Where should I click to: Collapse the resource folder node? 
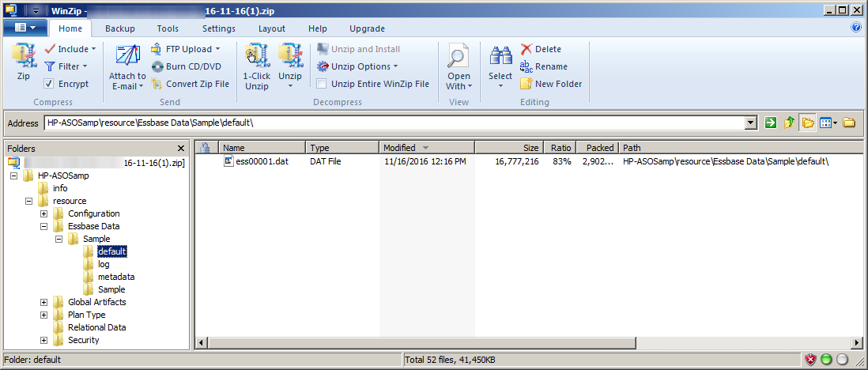pyautogui.click(x=28, y=201)
